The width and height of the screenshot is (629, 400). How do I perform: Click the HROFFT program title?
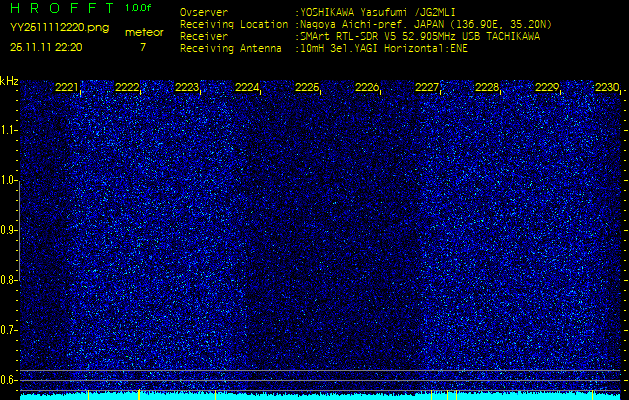(x=63, y=8)
